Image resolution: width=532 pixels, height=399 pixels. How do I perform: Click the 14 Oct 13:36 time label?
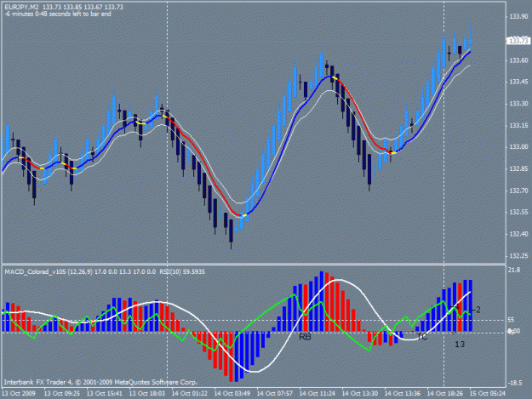(x=403, y=394)
